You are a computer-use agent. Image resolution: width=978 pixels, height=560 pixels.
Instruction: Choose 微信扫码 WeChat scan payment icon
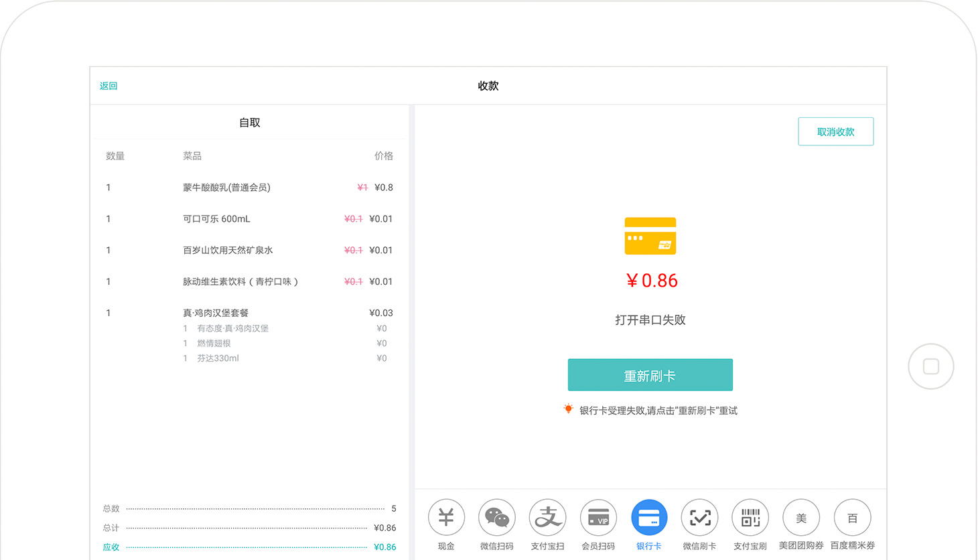[497, 517]
